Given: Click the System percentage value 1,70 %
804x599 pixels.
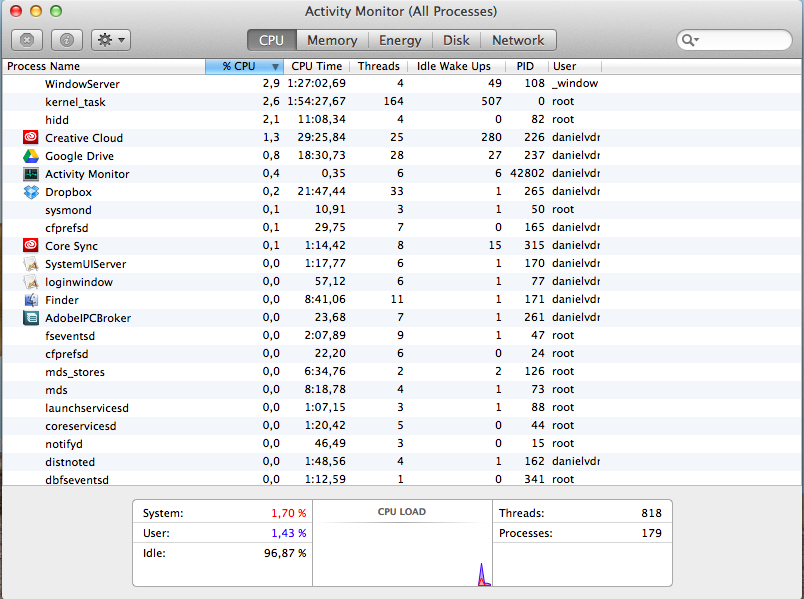Looking at the screenshot, I should coord(289,513).
